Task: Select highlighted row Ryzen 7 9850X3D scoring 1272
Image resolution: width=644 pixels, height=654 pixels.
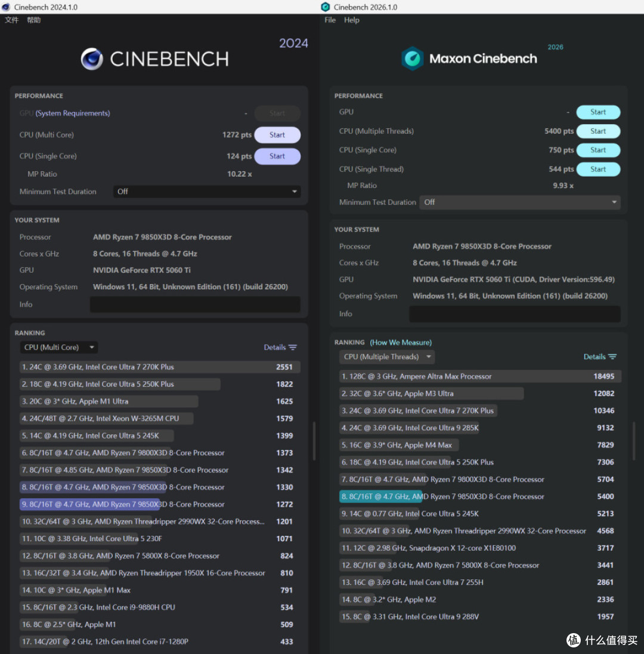Action: pos(160,504)
